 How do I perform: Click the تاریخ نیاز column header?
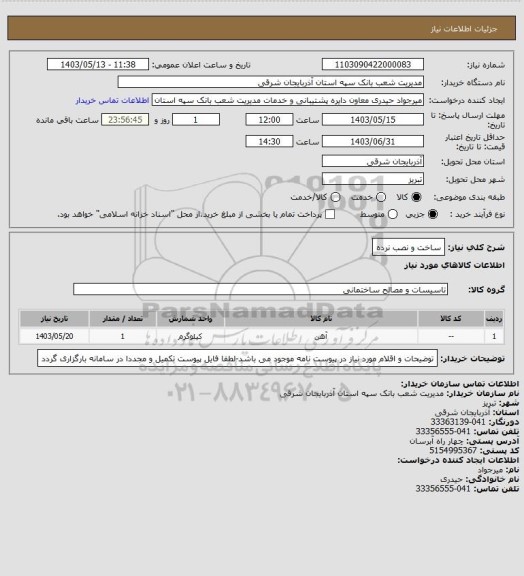(x=54, y=318)
